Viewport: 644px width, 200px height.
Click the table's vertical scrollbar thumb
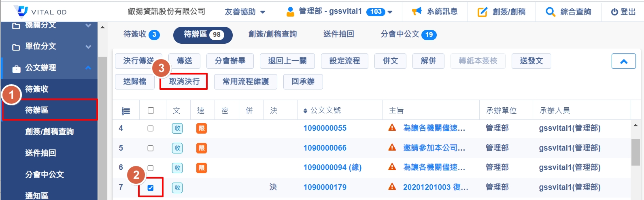(635, 152)
